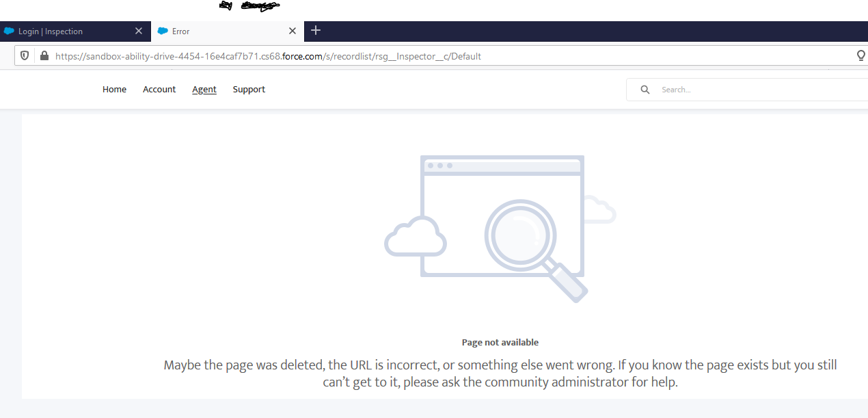The width and height of the screenshot is (868, 418).
Task: Click the padlock icon in address bar
Action: tap(44, 55)
